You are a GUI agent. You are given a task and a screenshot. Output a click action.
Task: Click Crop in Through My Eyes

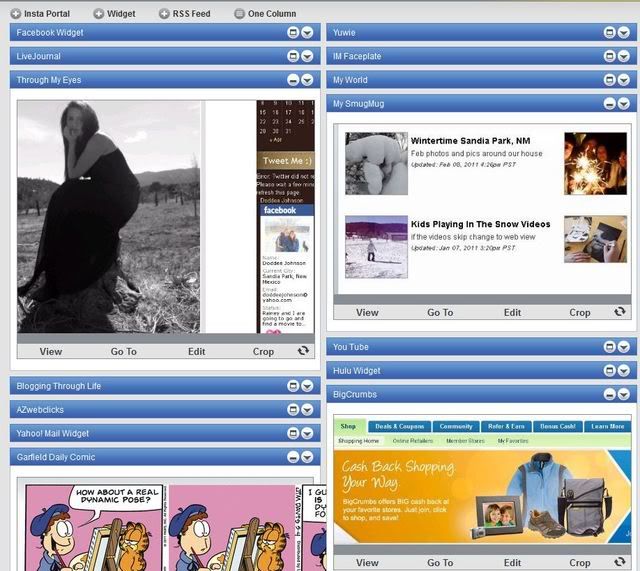point(263,351)
